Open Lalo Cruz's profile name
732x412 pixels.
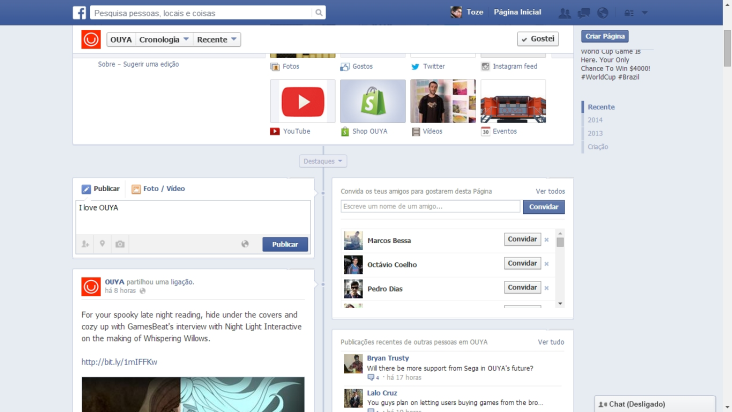[x=382, y=393]
